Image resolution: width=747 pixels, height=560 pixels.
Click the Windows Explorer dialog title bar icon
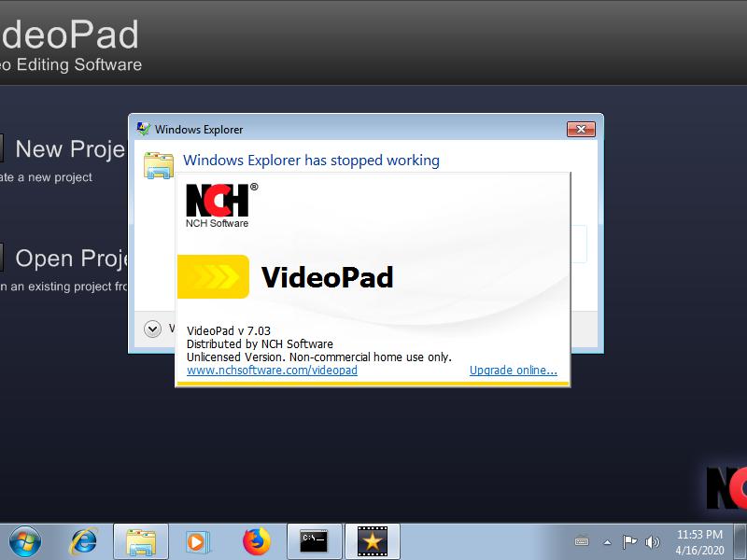pos(144,129)
